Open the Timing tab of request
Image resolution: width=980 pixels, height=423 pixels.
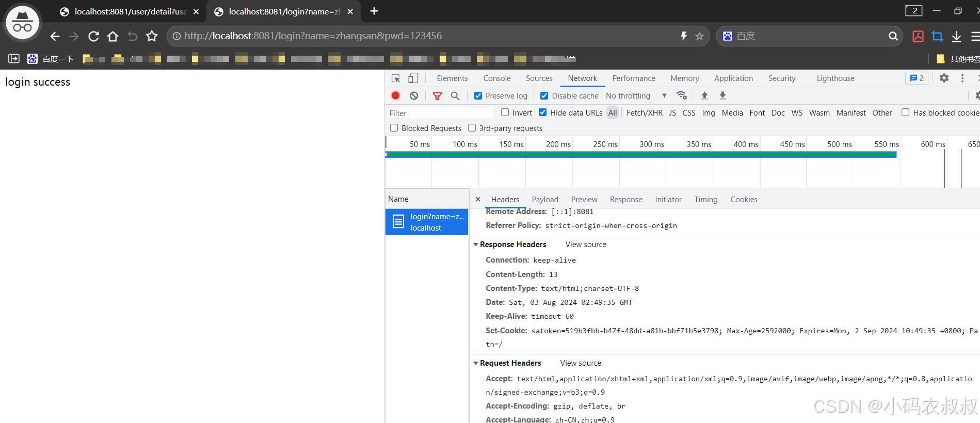(x=705, y=200)
